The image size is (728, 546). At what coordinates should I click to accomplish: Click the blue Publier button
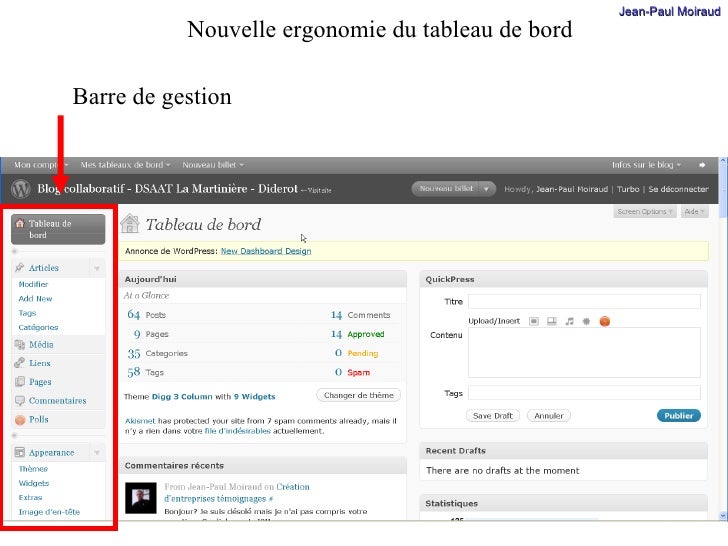coord(678,416)
